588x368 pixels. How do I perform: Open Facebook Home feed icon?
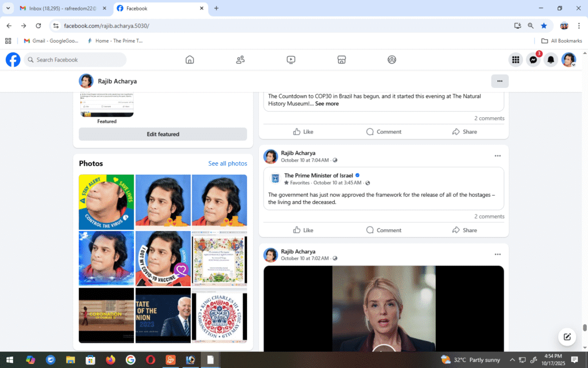click(x=189, y=60)
